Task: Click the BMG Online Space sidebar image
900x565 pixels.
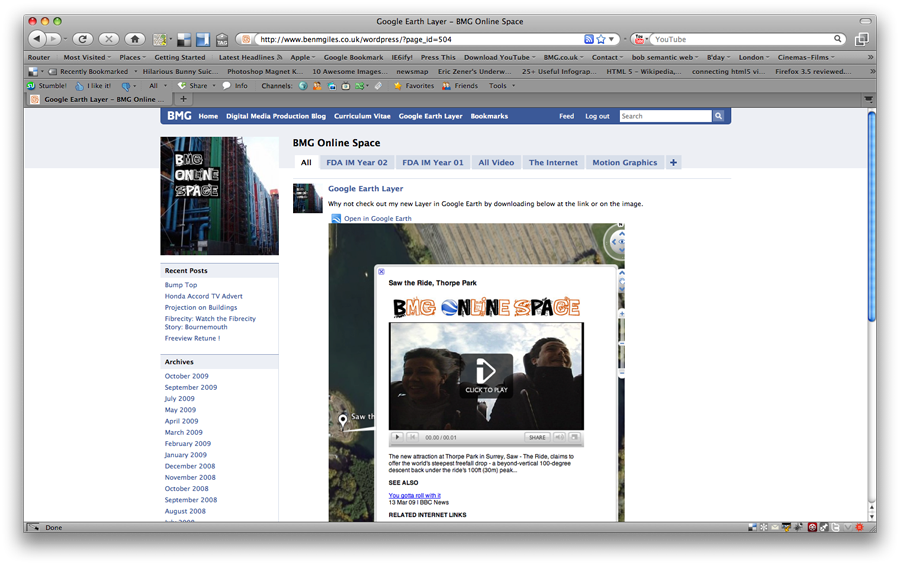Action: [x=219, y=196]
